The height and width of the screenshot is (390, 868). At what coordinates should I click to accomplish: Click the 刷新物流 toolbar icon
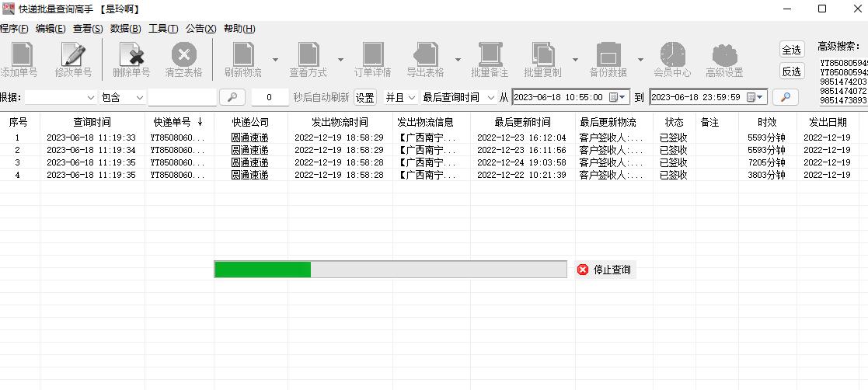[243, 54]
